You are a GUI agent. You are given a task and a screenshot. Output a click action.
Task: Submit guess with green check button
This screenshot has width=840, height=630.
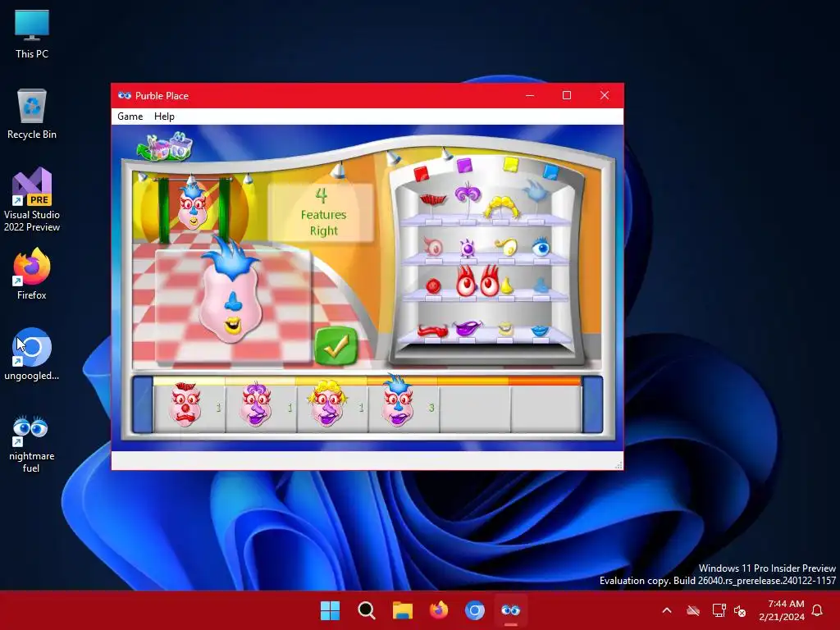pyautogui.click(x=336, y=347)
